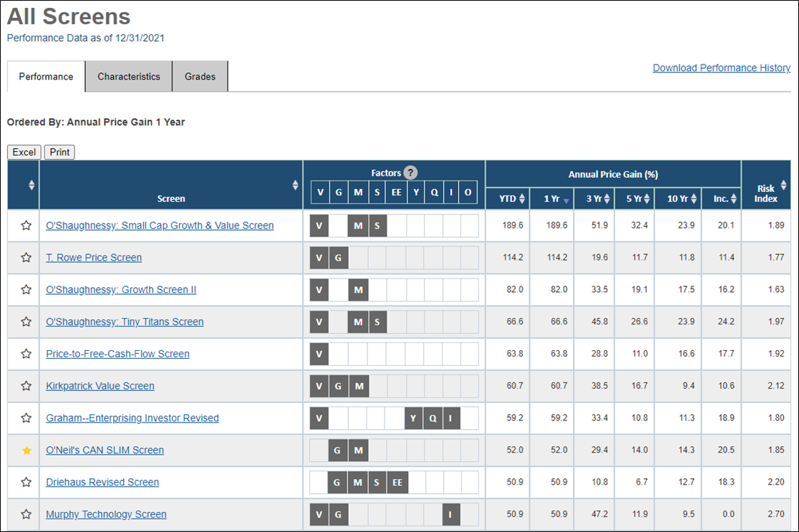Click the V factor header box
The height and width of the screenshot is (532, 799).
point(320,193)
